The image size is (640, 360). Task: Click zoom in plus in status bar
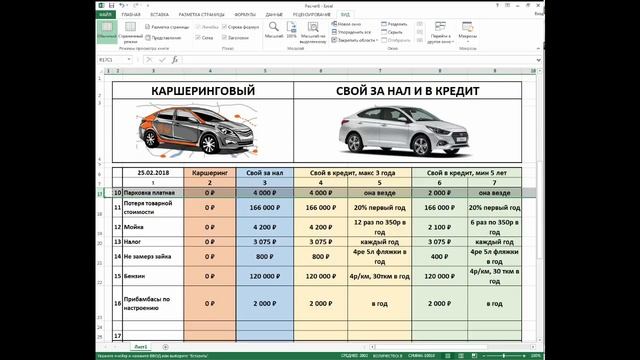click(524, 356)
